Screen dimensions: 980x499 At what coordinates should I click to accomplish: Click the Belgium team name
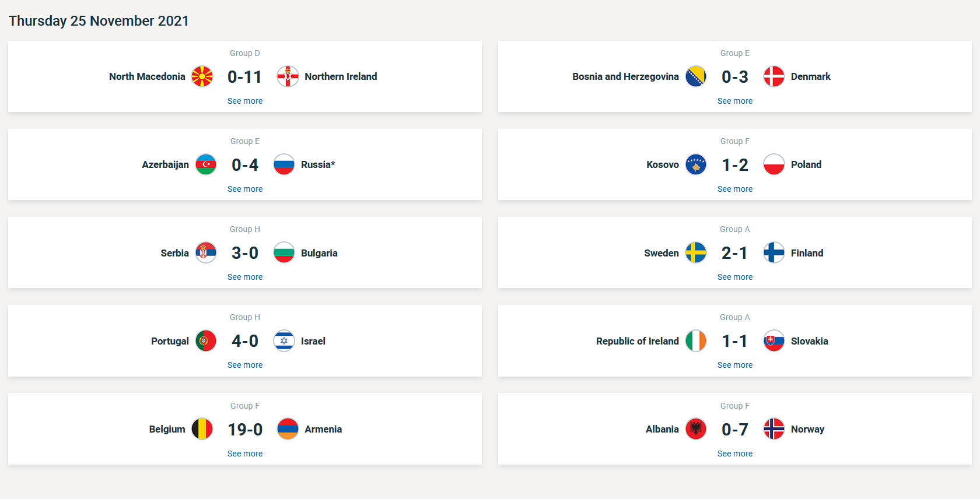(167, 429)
